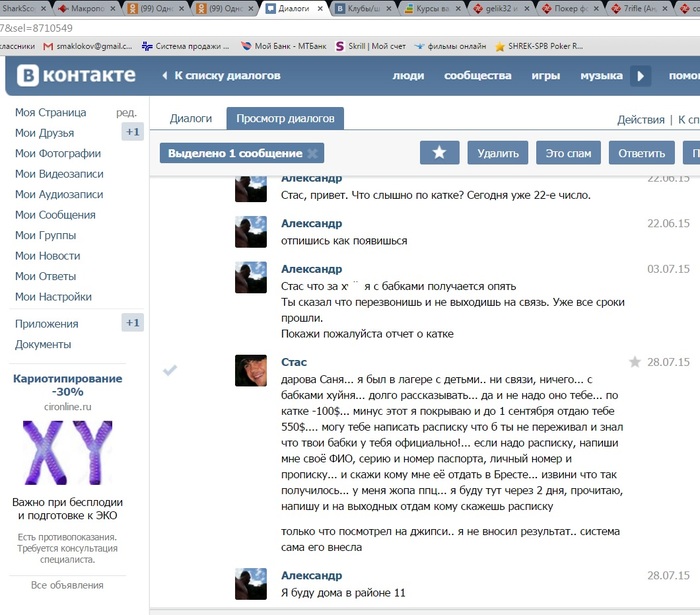The image size is (700, 615).
Task: Click the Кариотипирование -30% ad title
Action: [x=67, y=385]
